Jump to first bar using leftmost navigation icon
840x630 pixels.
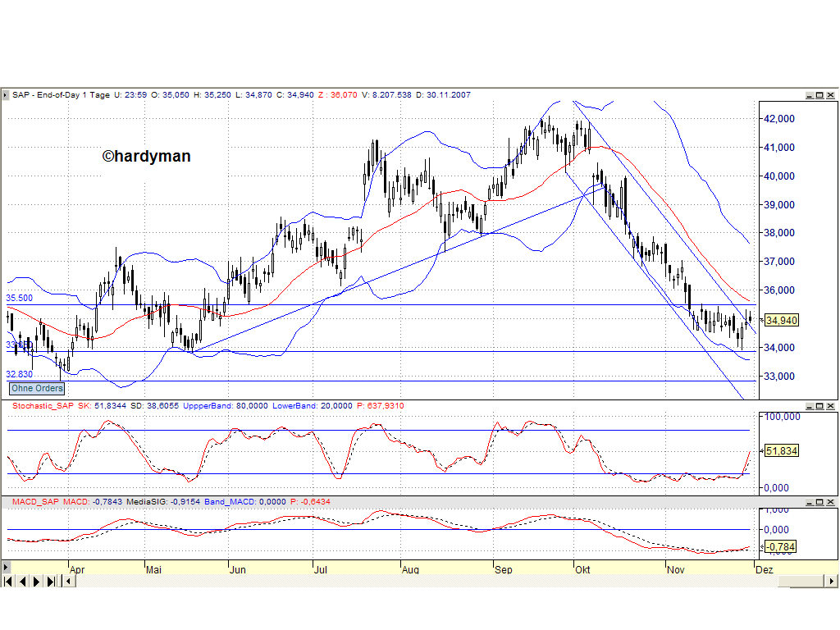pyautogui.click(x=8, y=582)
